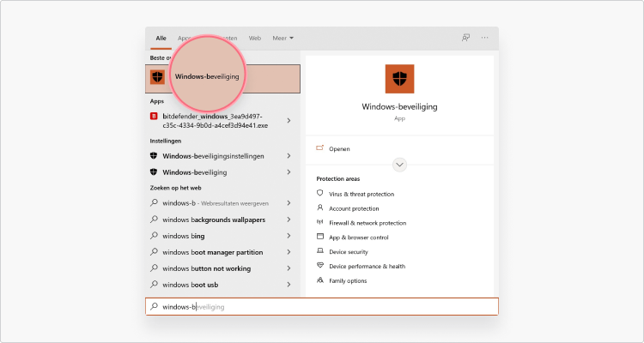Screen dimensions: 644x343
Task: Click the Family options people icon
Action: [320, 280]
